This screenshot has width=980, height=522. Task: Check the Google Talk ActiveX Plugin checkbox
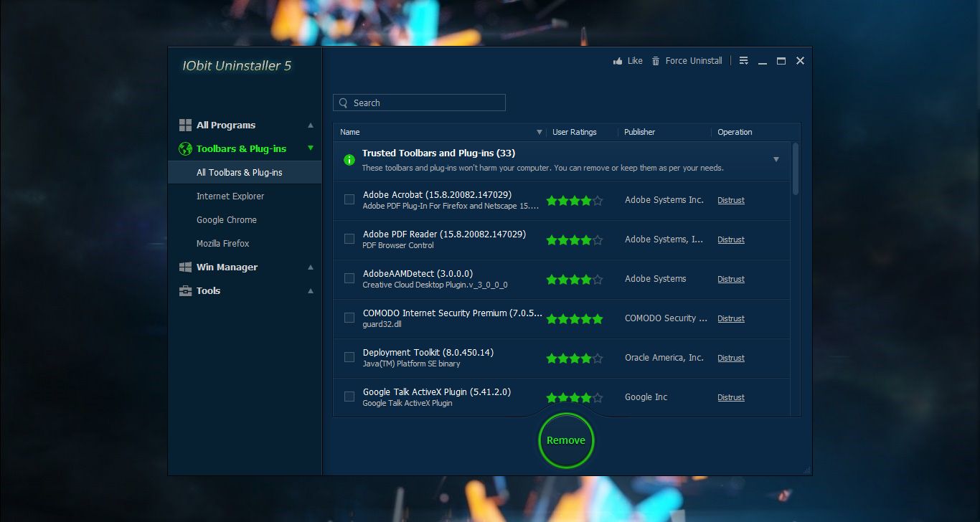pyautogui.click(x=349, y=397)
